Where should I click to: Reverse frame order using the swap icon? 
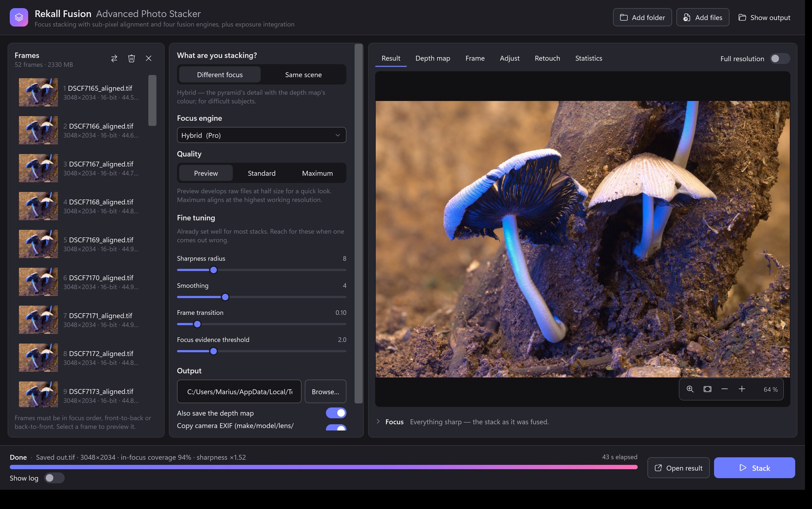click(114, 58)
